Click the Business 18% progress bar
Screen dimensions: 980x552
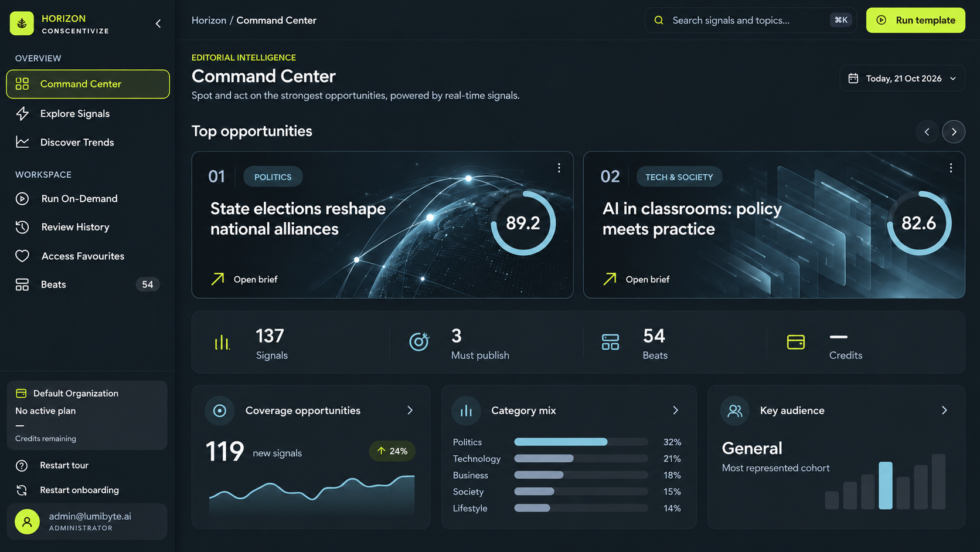(x=581, y=475)
